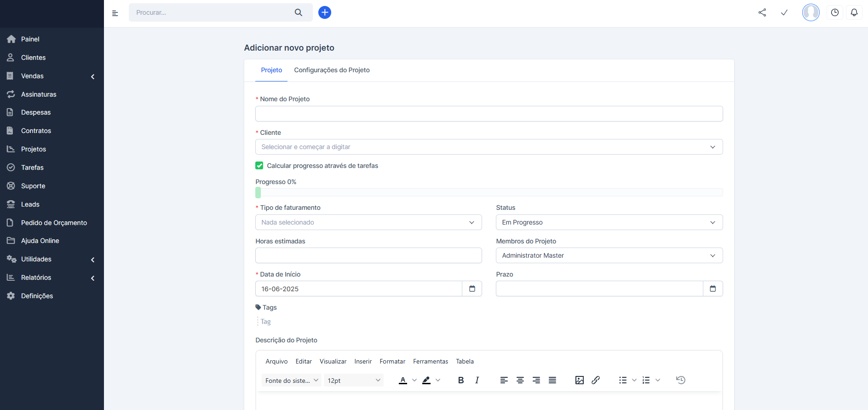Viewport: 868px width, 410px height.
Task: Toggle italic formatting in description editor
Action: [x=477, y=380]
